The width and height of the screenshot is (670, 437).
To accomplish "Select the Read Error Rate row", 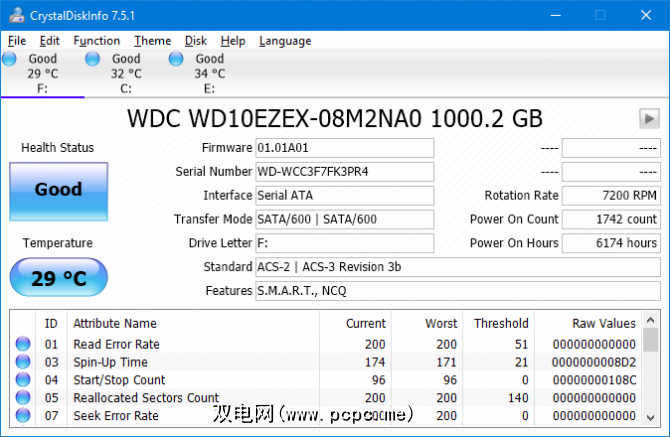I will [x=326, y=344].
